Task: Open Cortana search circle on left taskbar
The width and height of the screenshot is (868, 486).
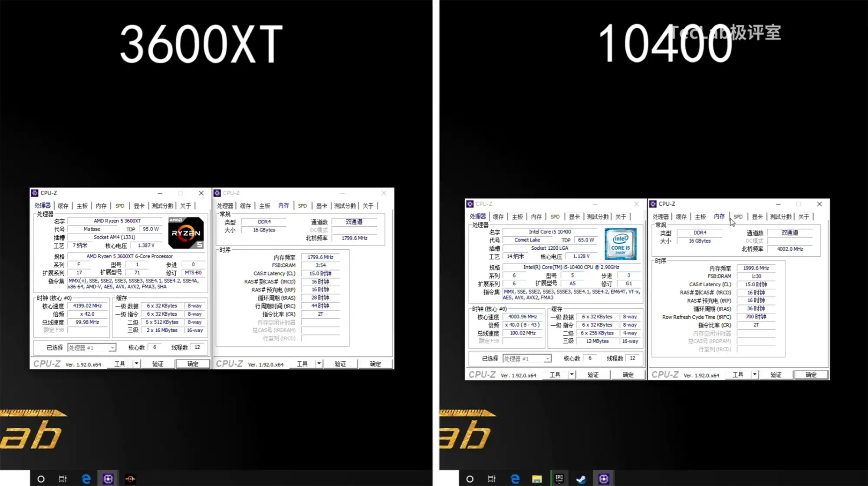Action: click(x=41, y=479)
